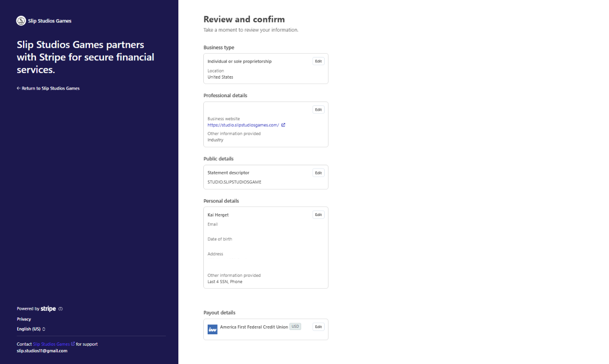Screen dimensions: 609x364
Task: Click external link icon next to support contact
Action: tap(73, 344)
